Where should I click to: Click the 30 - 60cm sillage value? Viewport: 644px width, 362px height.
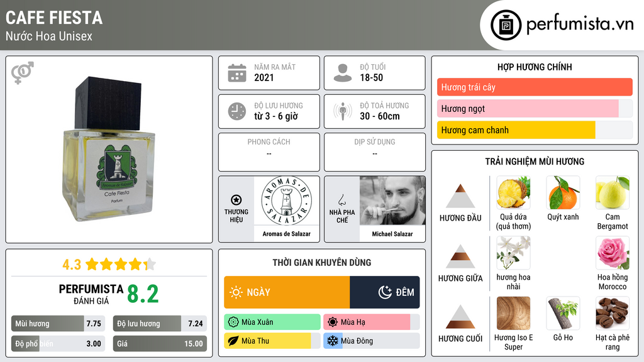379,116
